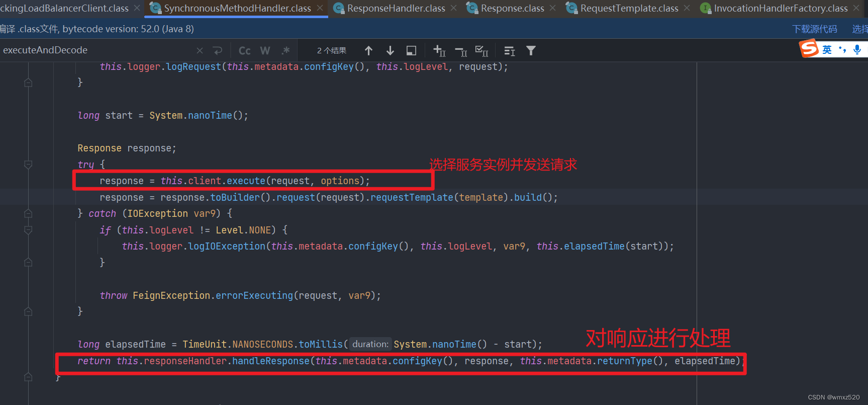The image size is (868, 405).
Task: Close the Response.class tab
Action: pyautogui.click(x=553, y=8)
